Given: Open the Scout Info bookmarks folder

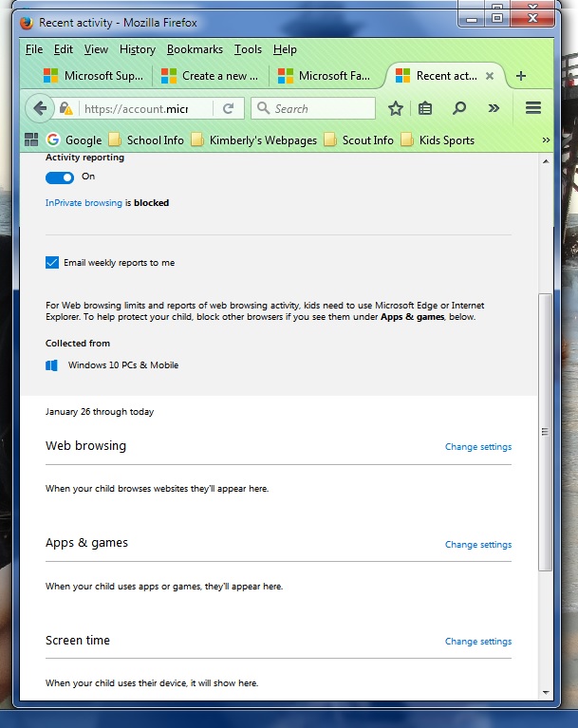Looking at the screenshot, I should click(359, 140).
